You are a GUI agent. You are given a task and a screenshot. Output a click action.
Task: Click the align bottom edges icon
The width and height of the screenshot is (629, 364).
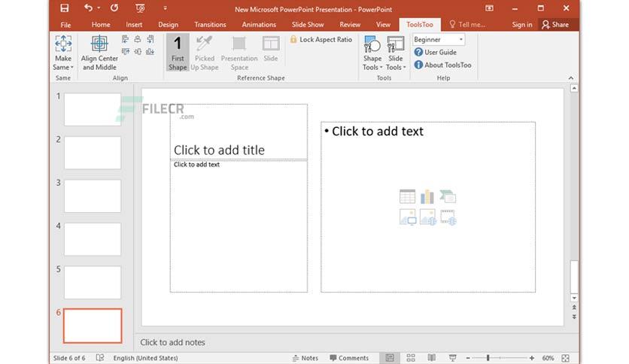150,51
